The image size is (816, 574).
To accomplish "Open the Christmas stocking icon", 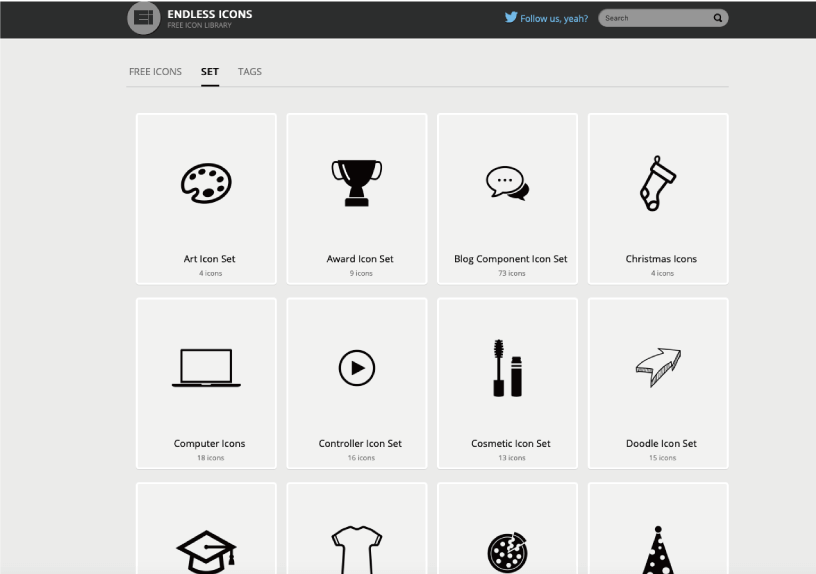I will (x=658, y=183).
